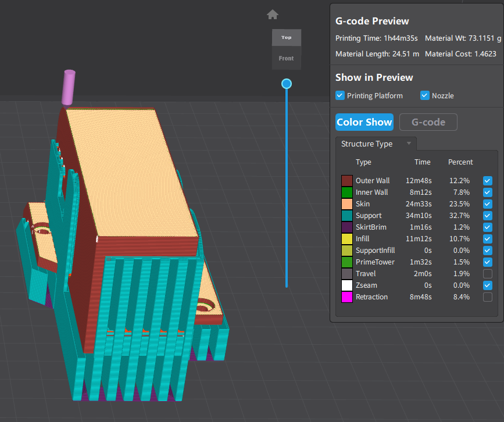The width and height of the screenshot is (504, 422).
Task: Uncheck the Printing Platform checkbox
Action: click(340, 95)
